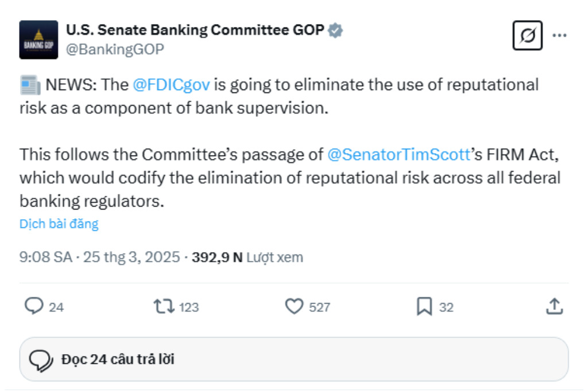This screenshot has height=392, width=588.
Task: Open the @SenatorTimScott mention link
Action: (399, 154)
